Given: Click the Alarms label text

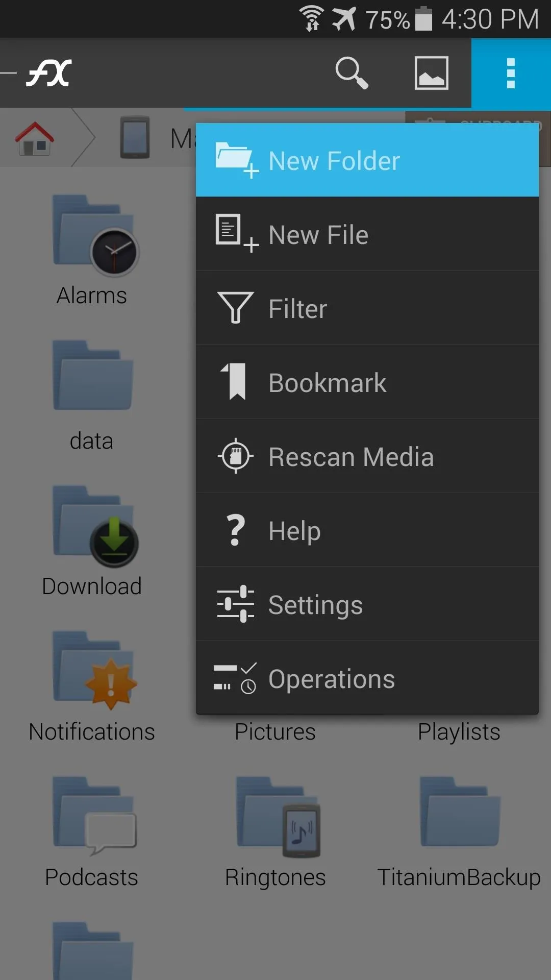Looking at the screenshot, I should pyautogui.click(x=92, y=296).
